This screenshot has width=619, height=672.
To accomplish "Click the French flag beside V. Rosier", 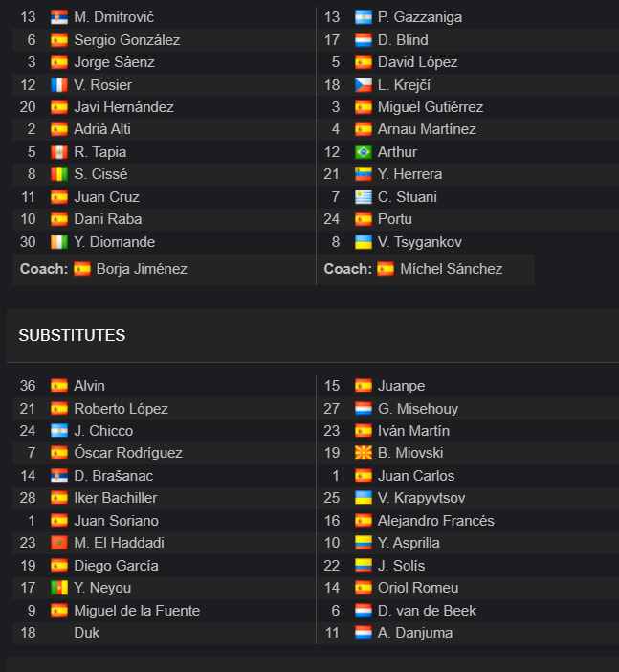I will [x=59, y=85].
